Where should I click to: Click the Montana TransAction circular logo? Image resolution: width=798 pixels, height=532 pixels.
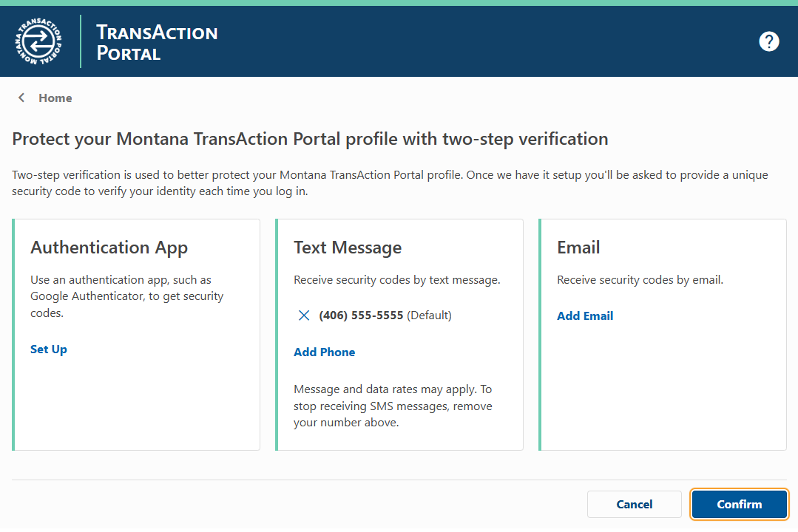(38, 41)
